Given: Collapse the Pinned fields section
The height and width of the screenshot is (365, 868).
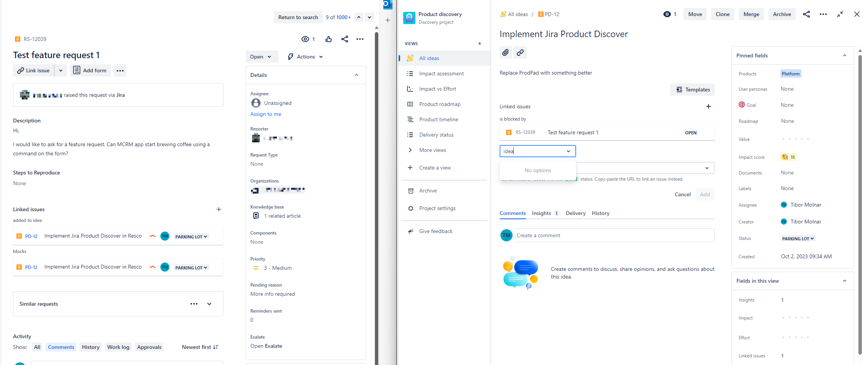Looking at the screenshot, I should [x=845, y=55].
